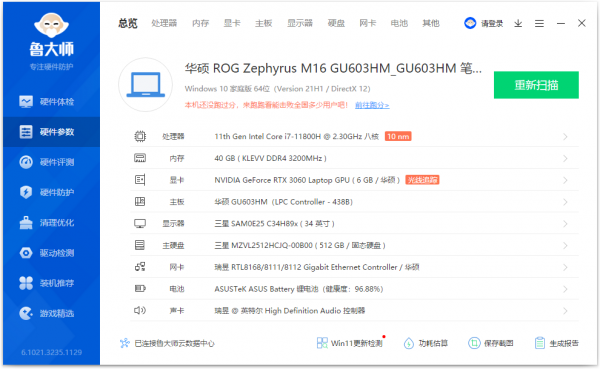Switch to the 电池 tab

[x=399, y=23]
